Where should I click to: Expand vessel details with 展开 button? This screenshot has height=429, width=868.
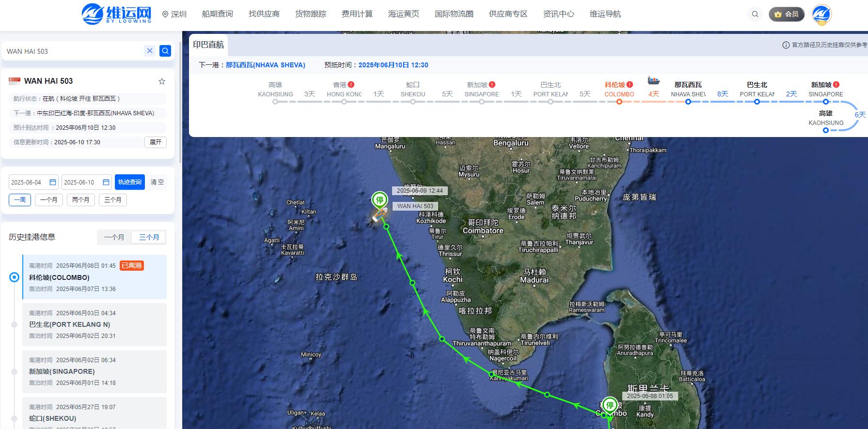156,142
